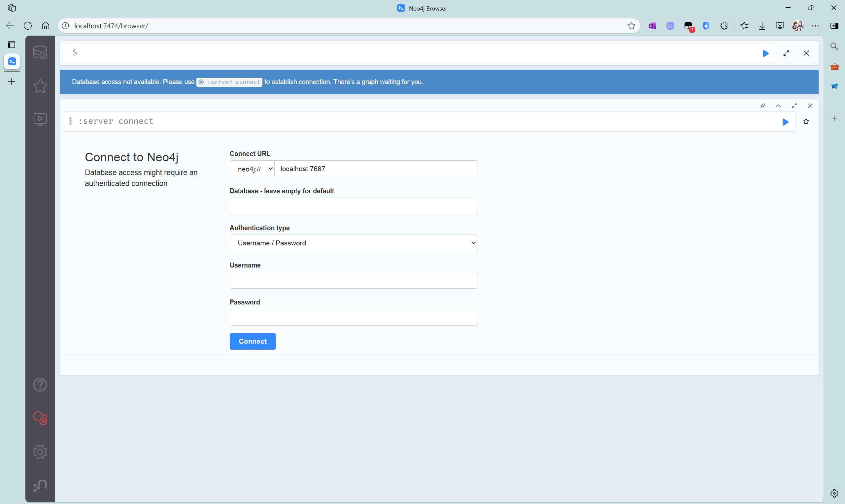845x504 pixels.
Task: Open the browser profile avatar
Action: 798,26
